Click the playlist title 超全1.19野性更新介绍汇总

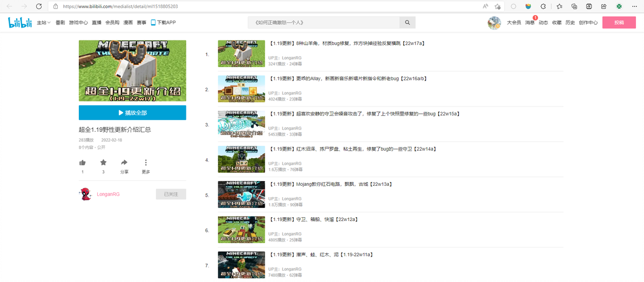tap(115, 129)
